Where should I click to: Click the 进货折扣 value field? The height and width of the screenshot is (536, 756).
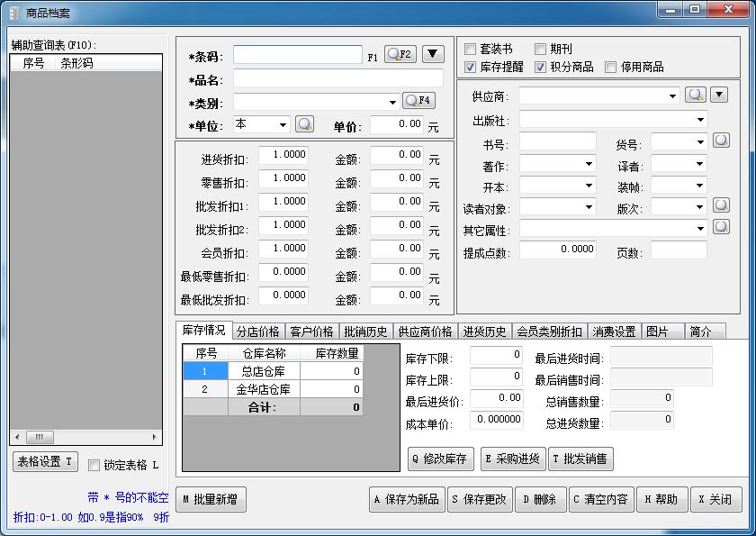pos(283,155)
